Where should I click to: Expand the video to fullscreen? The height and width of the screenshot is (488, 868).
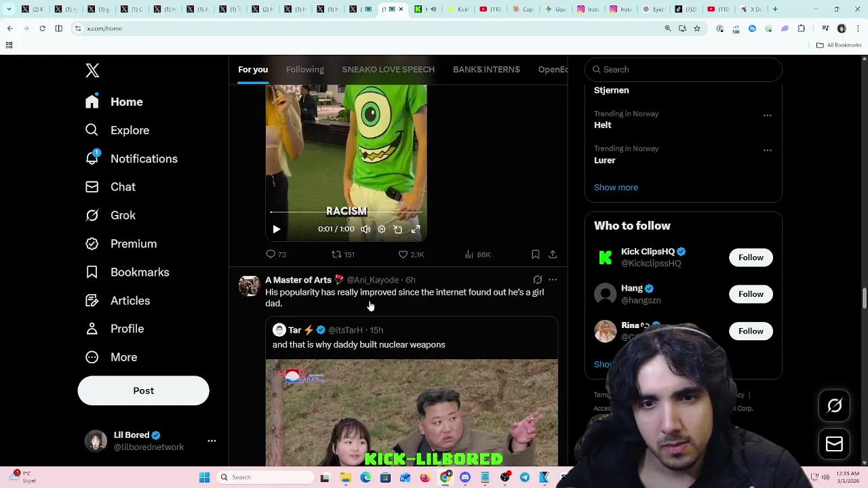tap(416, 229)
